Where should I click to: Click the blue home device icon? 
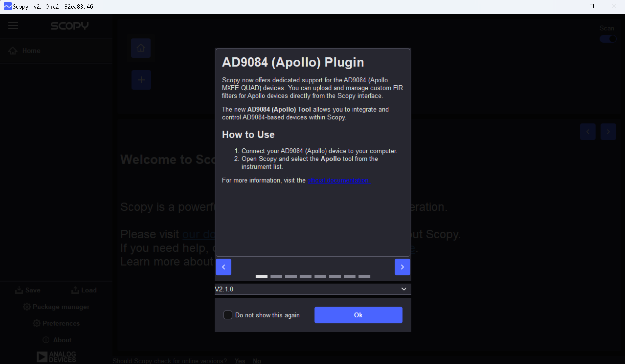tap(141, 48)
